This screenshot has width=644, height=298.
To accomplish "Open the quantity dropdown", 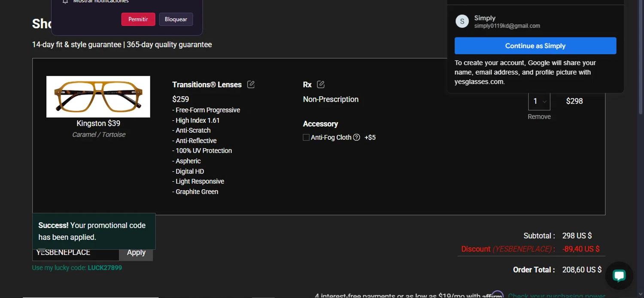I will point(539,101).
